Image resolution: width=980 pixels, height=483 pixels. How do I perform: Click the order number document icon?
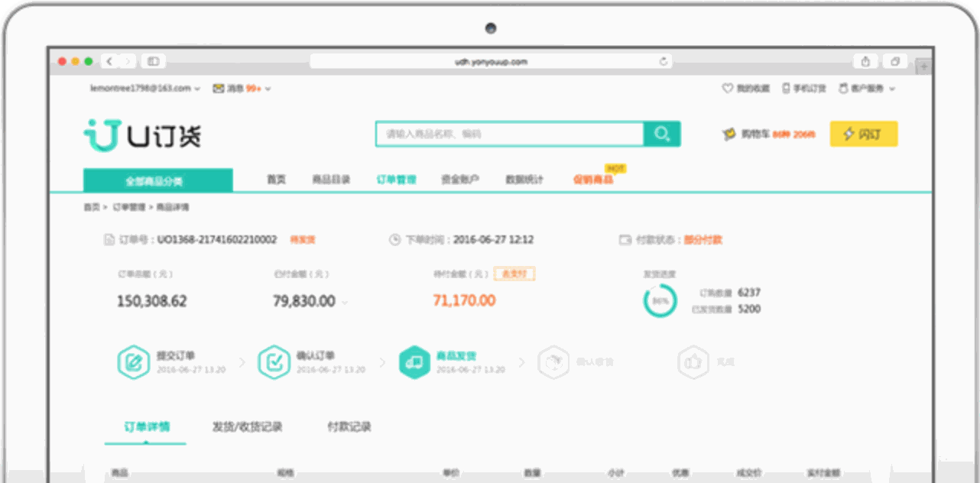coord(109,240)
